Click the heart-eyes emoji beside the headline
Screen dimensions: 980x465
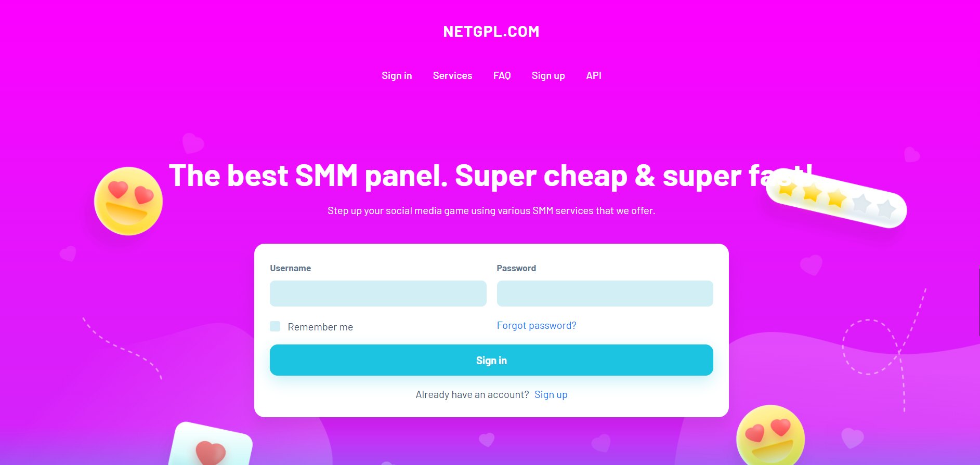128,201
